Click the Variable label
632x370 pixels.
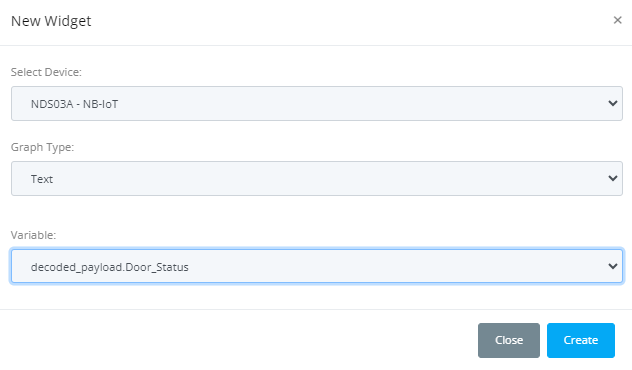tap(33, 235)
